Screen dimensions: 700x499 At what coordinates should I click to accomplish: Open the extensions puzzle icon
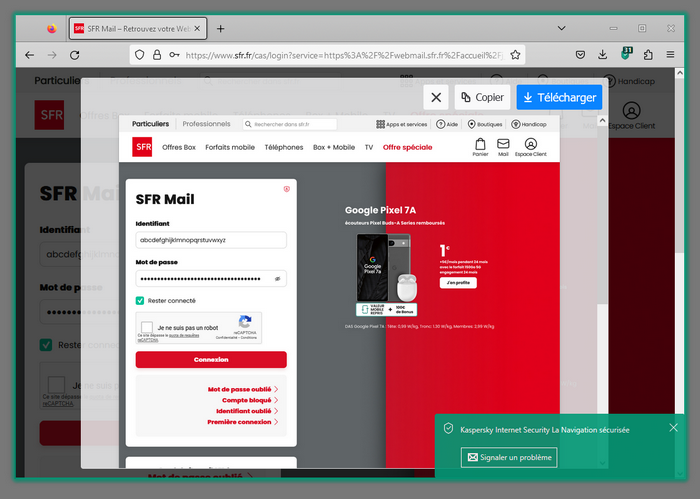coord(648,55)
